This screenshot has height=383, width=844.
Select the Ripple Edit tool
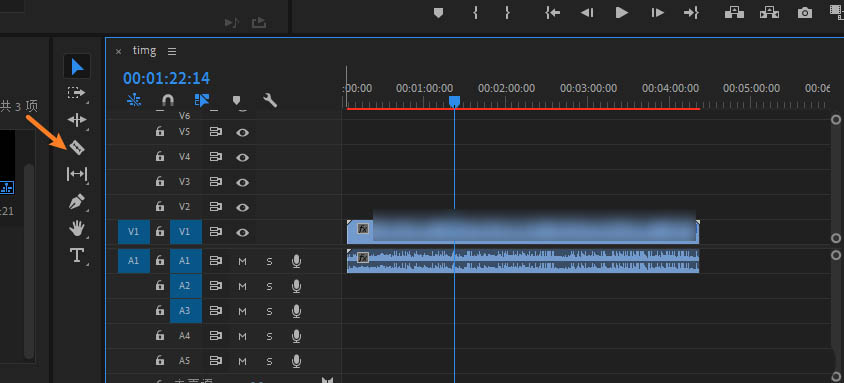pos(77,120)
